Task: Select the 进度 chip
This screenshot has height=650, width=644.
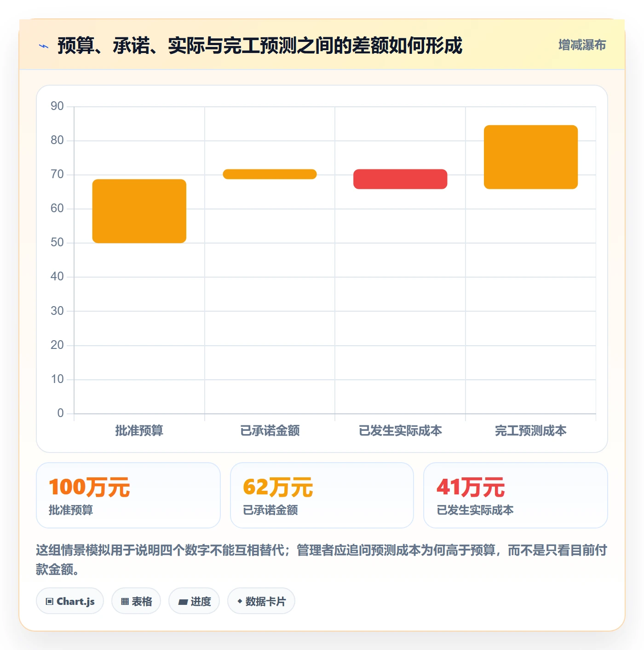Action: [194, 601]
